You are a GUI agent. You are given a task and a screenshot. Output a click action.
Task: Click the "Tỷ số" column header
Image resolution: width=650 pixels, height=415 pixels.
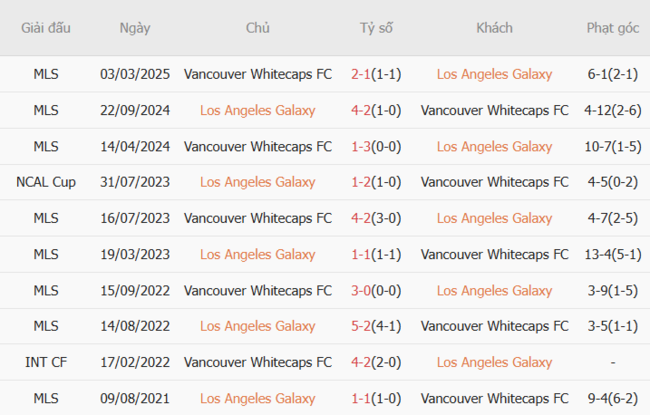(376, 28)
